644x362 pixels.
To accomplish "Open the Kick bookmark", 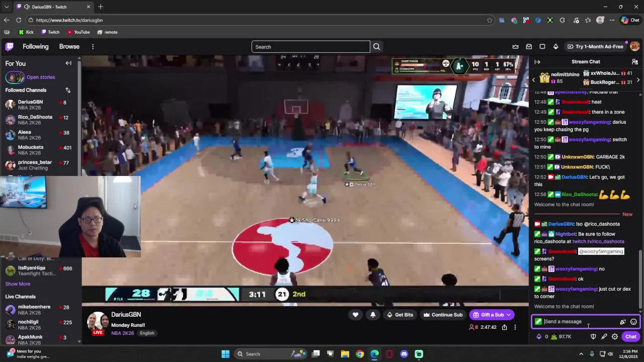I will click(26, 32).
